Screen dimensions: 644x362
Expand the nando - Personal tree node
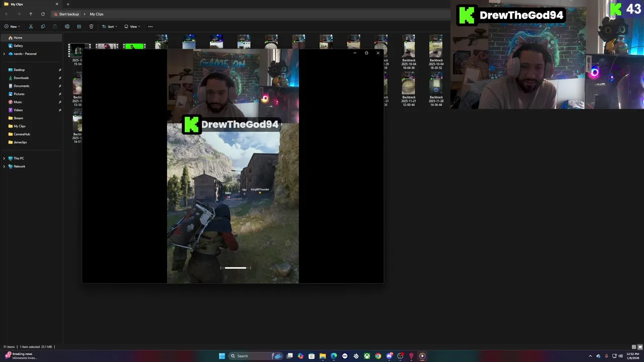[x=4, y=54]
